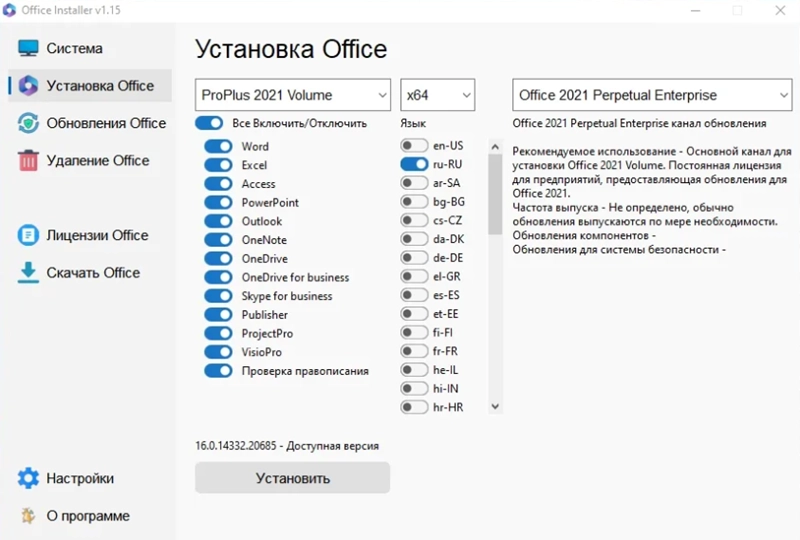Viewport: 800px width, 540px height.
Task: Click the shield icon beside Обновления Office
Action: (x=28, y=123)
